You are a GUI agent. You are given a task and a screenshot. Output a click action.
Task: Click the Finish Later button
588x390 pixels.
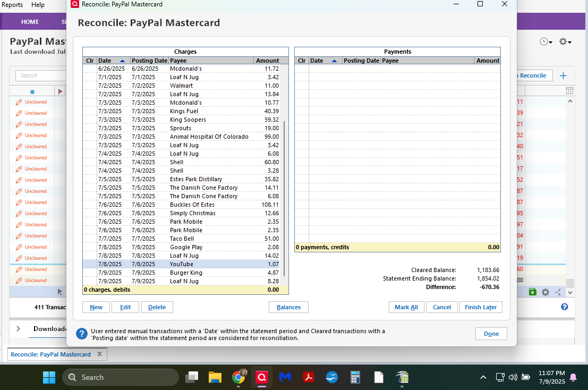pyautogui.click(x=481, y=307)
